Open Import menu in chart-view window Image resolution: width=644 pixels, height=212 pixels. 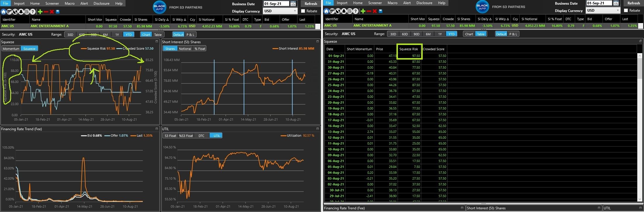19,4
